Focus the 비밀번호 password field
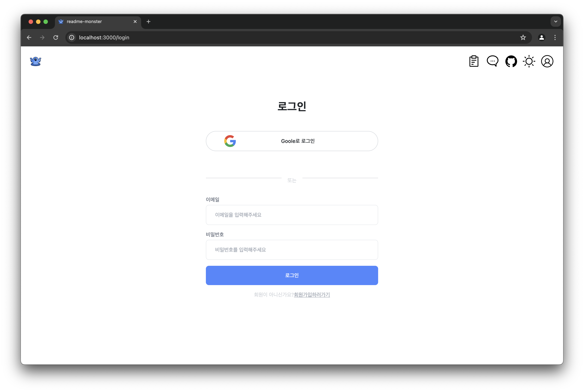 [x=292, y=250]
